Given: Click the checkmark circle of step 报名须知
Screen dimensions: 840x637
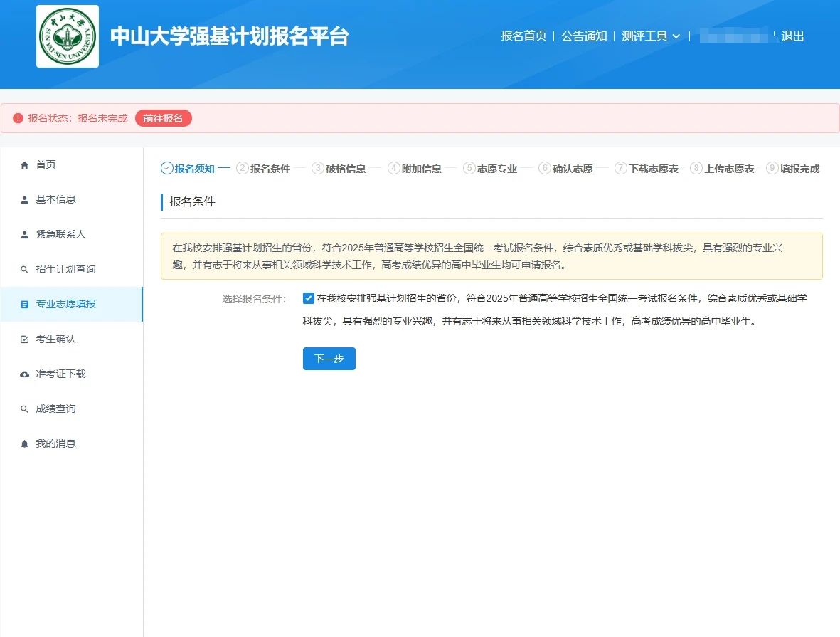Looking at the screenshot, I should (x=166, y=169).
